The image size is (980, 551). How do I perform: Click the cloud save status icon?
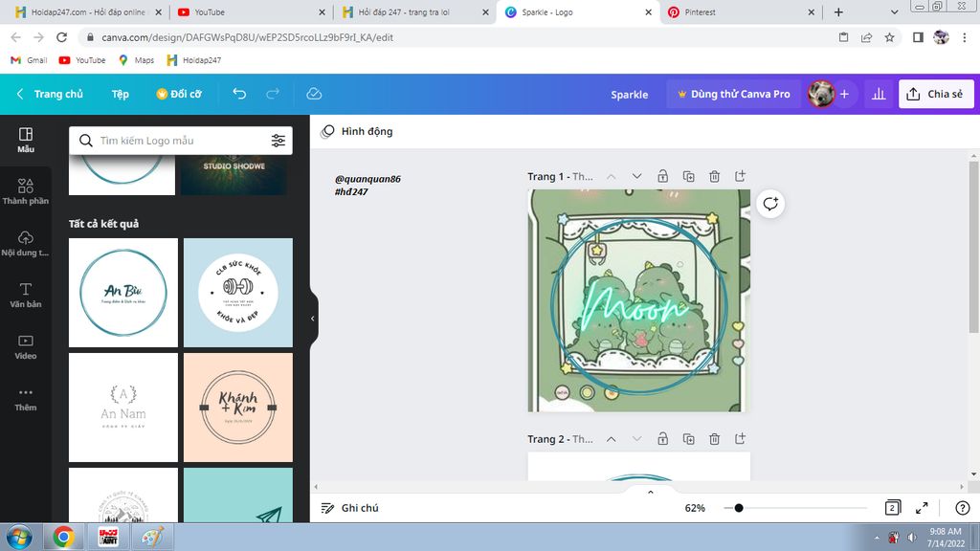[314, 94]
